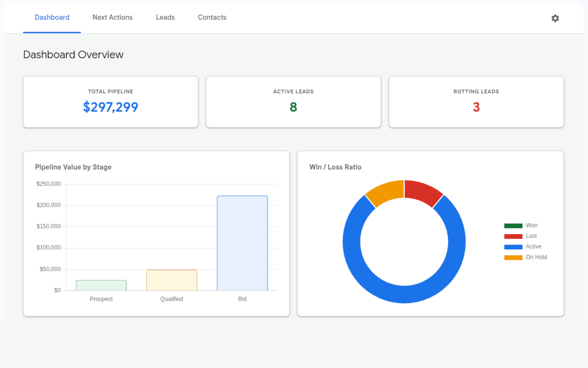Click the Qualified bar in chart
The image size is (588, 368).
coord(172,280)
